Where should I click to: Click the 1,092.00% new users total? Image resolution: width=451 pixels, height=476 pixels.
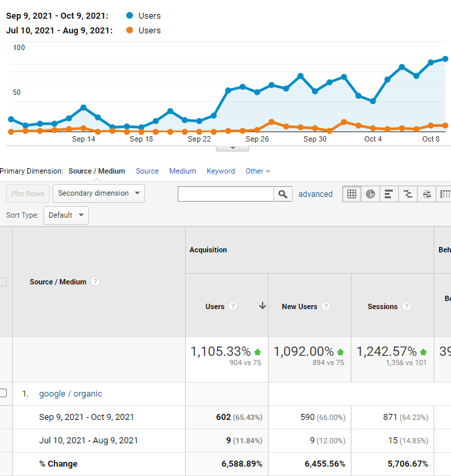303,352
